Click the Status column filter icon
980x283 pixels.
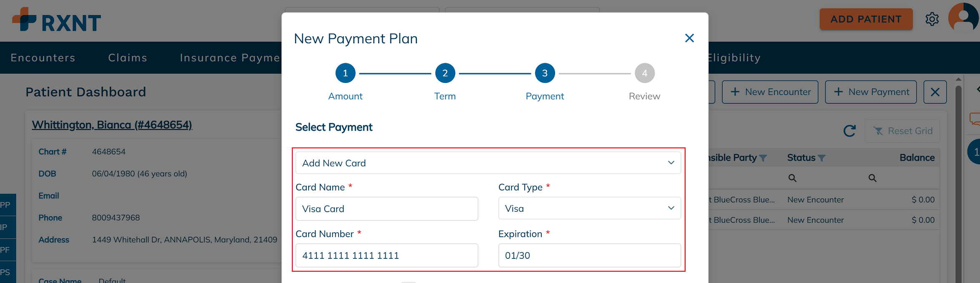click(822, 158)
